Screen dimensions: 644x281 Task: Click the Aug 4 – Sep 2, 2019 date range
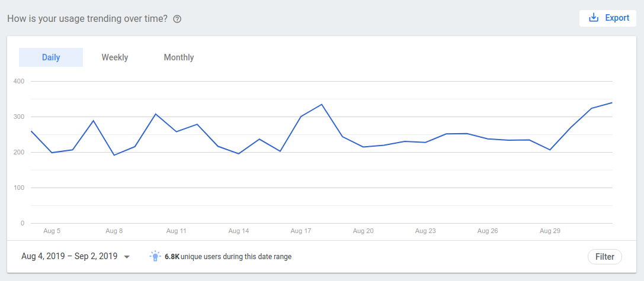click(x=69, y=257)
